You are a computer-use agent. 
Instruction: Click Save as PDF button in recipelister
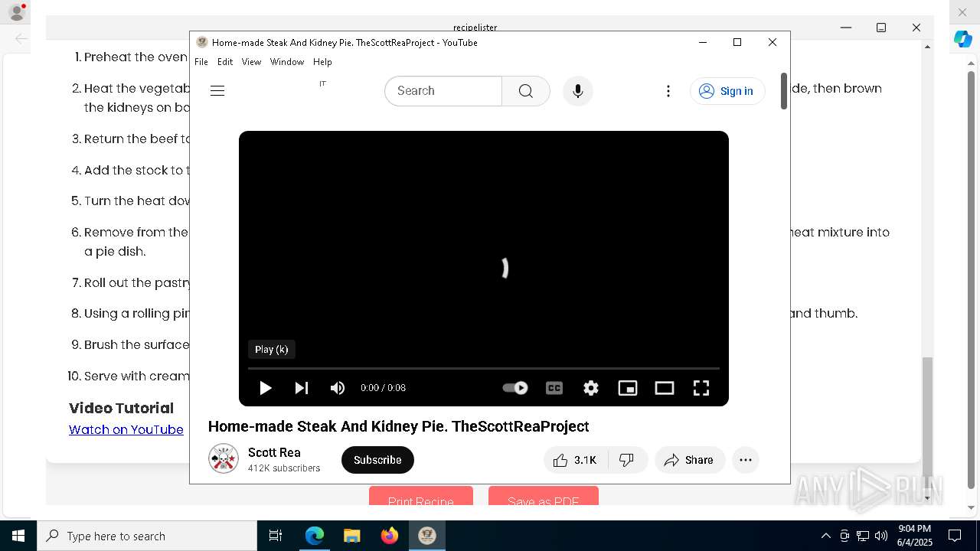(544, 496)
